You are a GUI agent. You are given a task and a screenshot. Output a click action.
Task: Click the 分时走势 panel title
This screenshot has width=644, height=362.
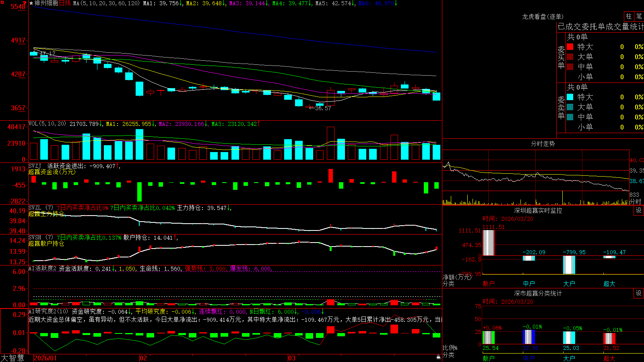click(x=543, y=144)
